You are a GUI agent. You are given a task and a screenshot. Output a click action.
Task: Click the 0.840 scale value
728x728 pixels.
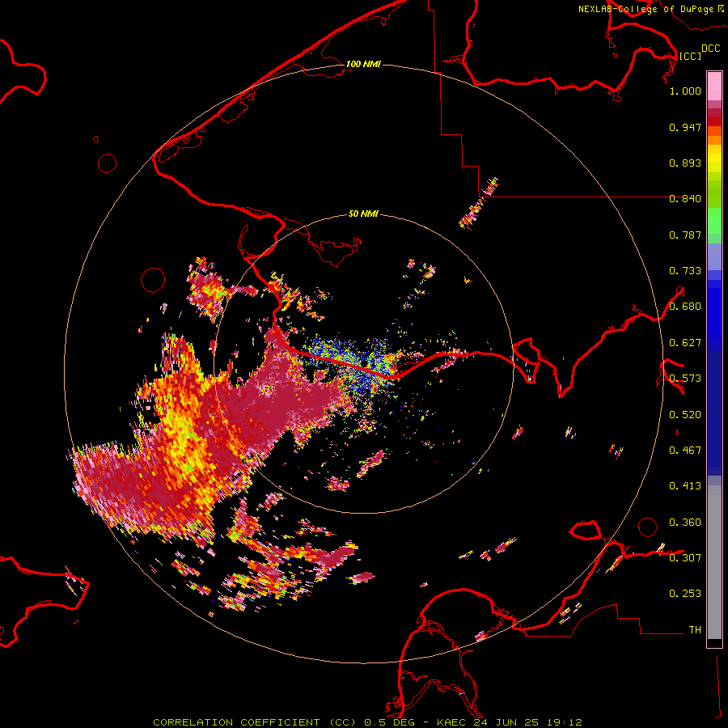pos(685,199)
